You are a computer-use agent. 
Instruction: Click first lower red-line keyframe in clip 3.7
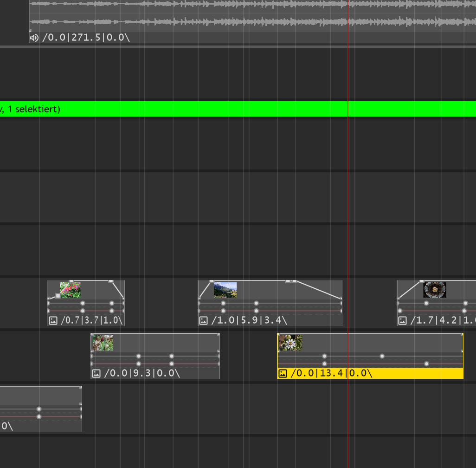pos(83,311)
